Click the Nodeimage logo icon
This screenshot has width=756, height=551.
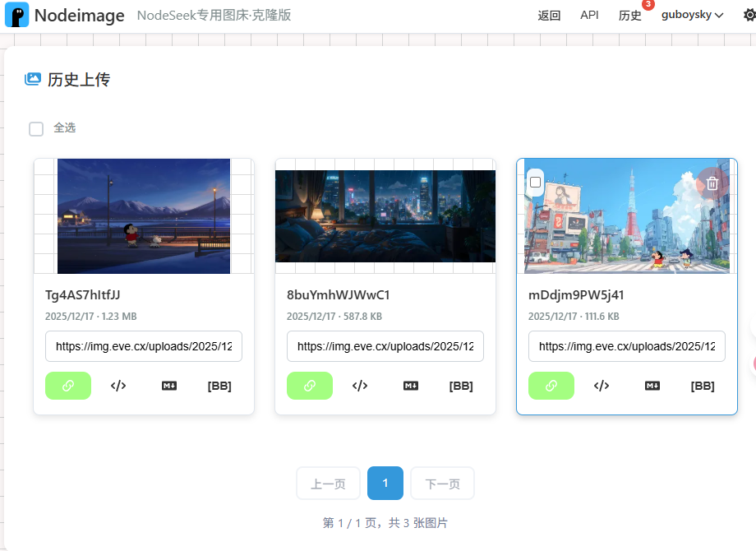click(16, 15)
